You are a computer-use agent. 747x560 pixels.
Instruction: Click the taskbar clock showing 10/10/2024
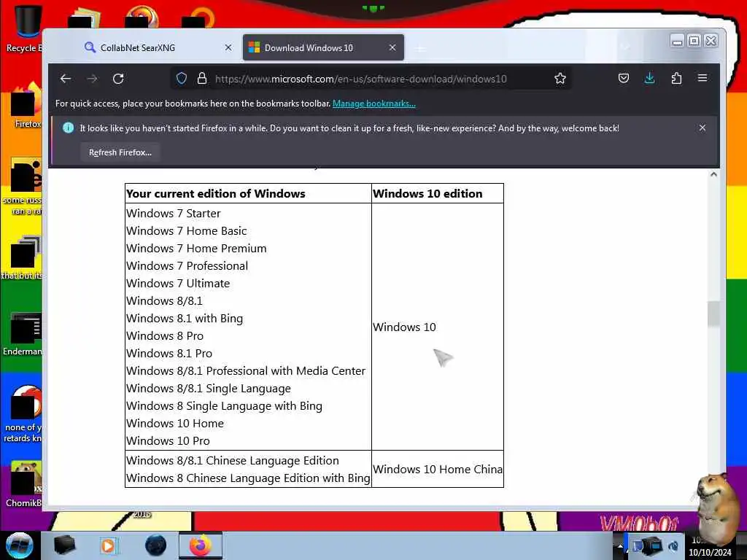709,547
